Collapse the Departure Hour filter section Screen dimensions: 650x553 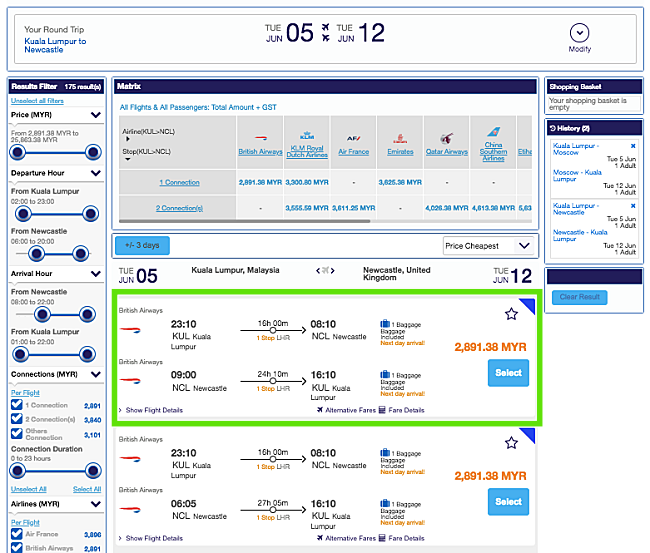click(x=96, y=173)
